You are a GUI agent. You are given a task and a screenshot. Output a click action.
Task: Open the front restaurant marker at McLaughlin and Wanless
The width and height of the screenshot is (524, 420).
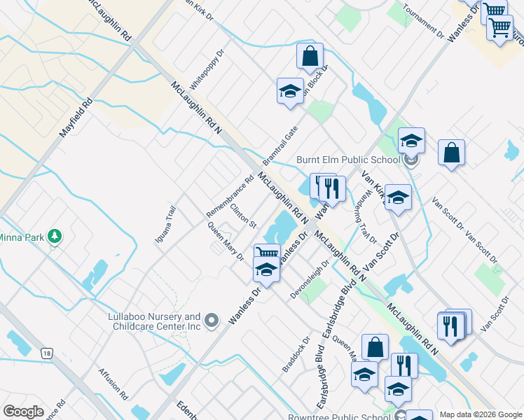(x=332, y=190)
